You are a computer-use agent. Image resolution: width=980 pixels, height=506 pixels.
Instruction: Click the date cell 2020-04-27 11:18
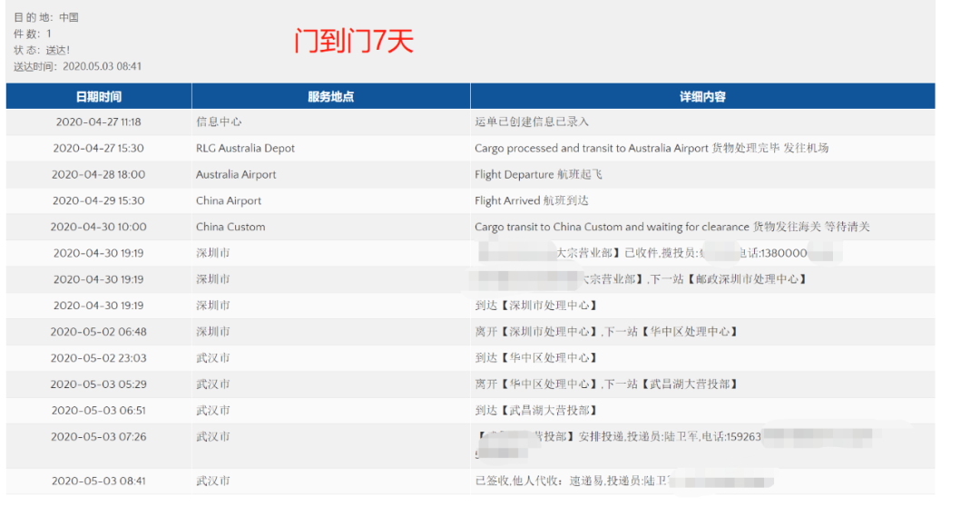[99, 122]
